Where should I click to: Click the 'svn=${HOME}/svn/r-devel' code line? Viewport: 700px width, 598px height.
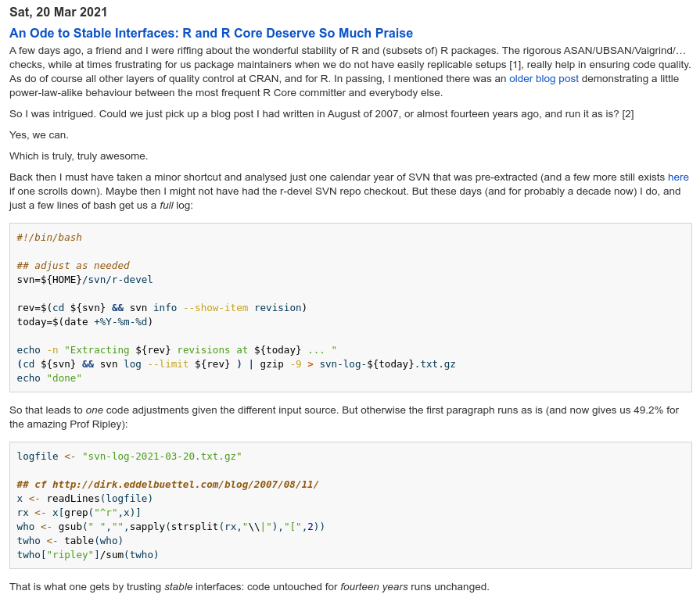click(84, 280)
